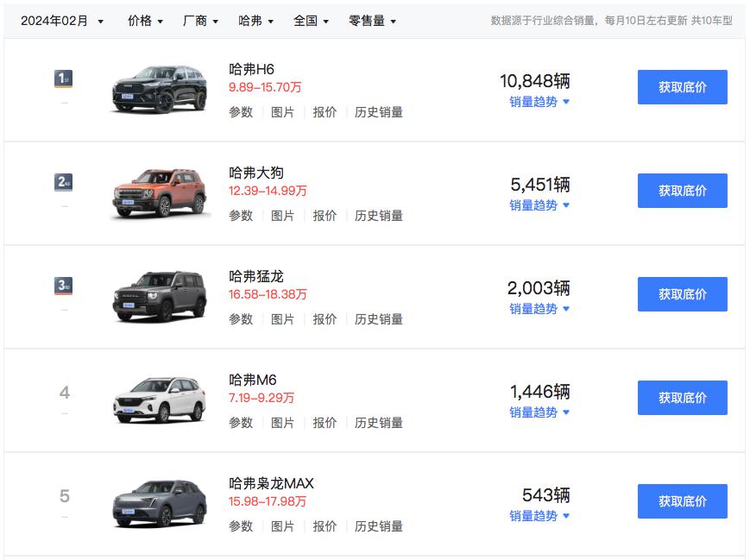View 历史销量 for 哈弗M6
Image resolution: width=750 pixels, height=560 pixels.
tap(379, 423)
